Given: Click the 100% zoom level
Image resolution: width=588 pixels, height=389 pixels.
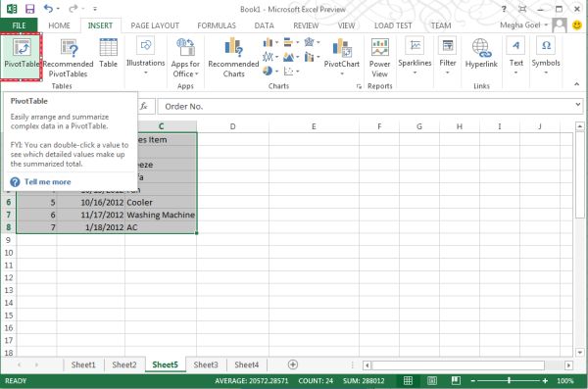Looking at the screenshot, I should (x=564, y=381).
